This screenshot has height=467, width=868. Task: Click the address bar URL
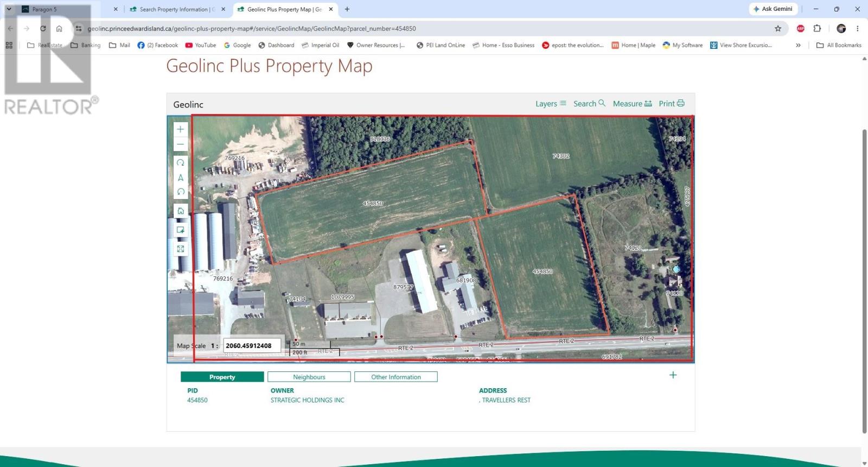tap(252, 28)
